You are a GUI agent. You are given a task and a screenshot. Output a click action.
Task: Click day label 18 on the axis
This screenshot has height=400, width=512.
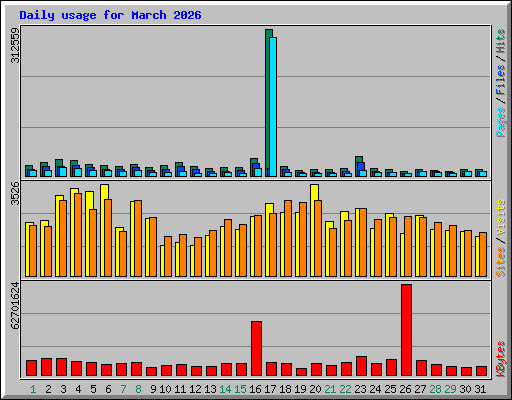coord(285,389)
